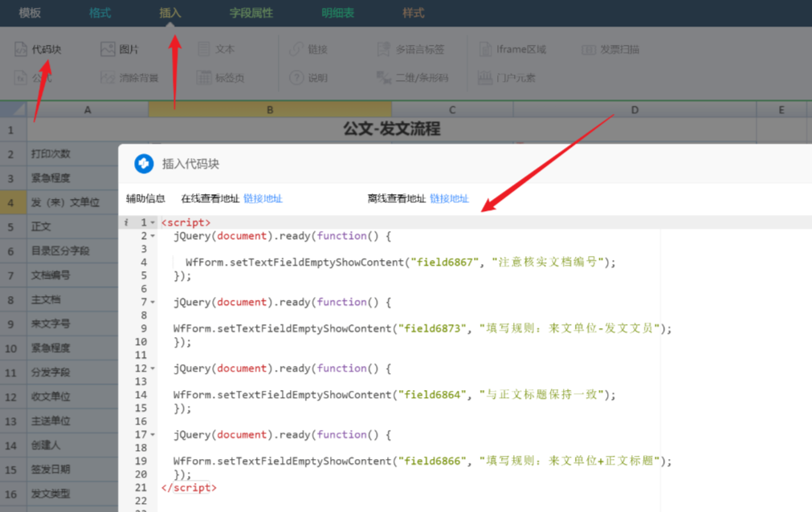Click the "field6873" string in the code
The width and height of the screenshot is (812, 512).
point(432,329)
